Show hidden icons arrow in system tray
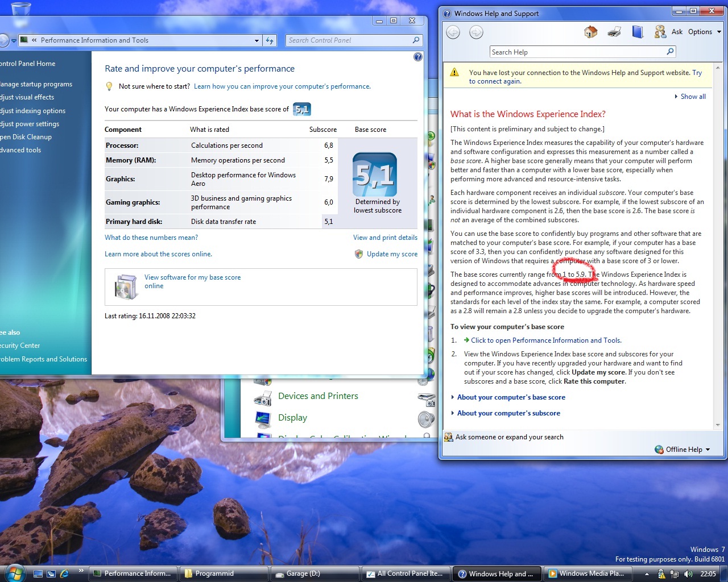Screen dimensions: 728x582 (x=647, y=574)
